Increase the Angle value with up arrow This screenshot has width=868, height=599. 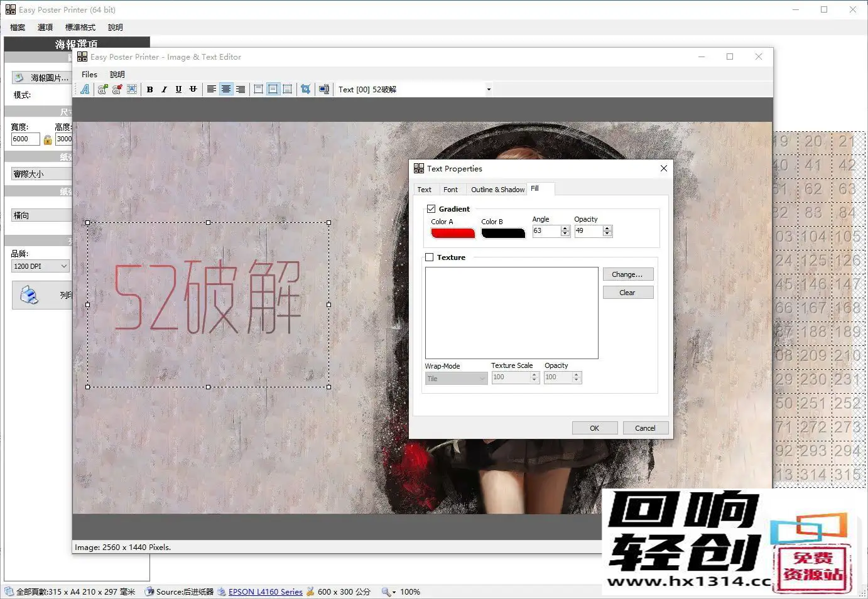click(x=565, y=229)
